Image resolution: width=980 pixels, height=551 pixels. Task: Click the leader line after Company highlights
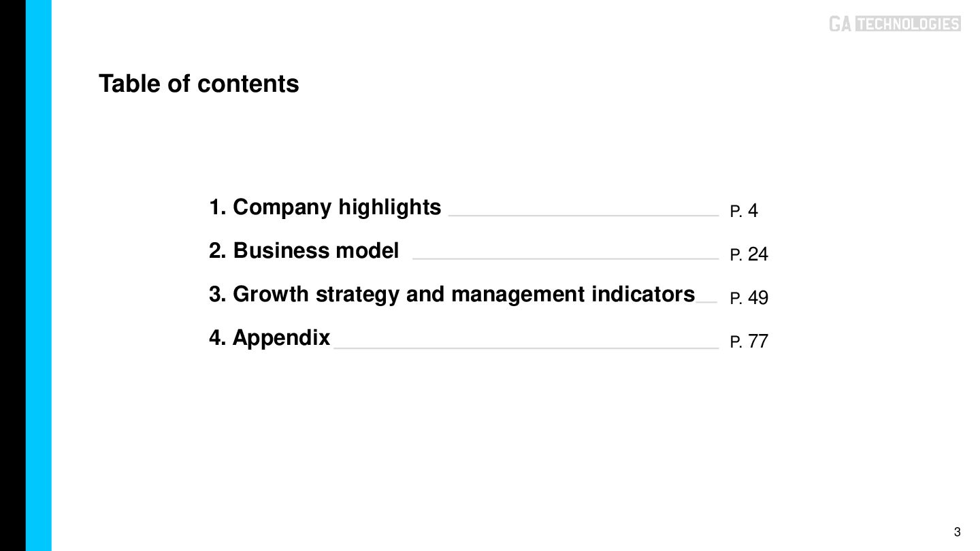(x=583, y=216)
